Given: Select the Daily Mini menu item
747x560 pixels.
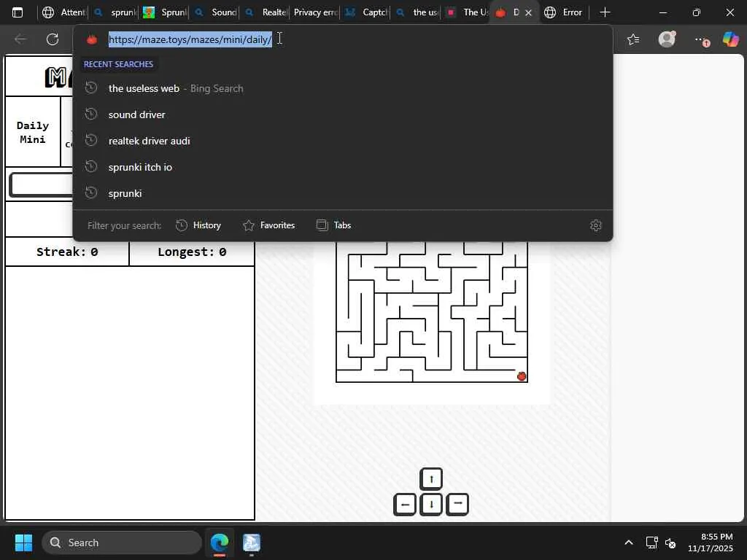Looking at the screenshot, I should tap(32, 133).
